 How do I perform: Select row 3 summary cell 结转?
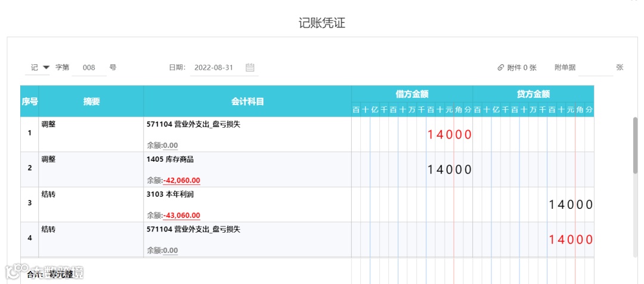[91, 204]
